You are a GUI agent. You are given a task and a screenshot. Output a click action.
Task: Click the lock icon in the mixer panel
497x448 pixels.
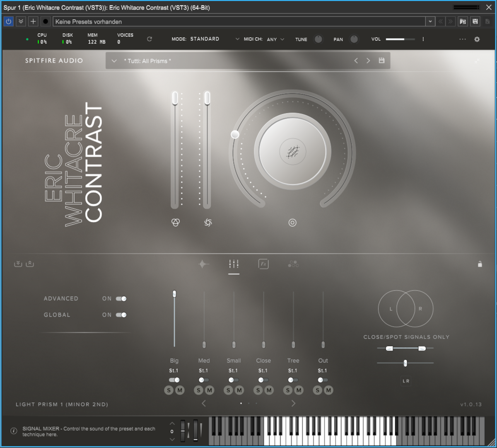pos(480,264)
